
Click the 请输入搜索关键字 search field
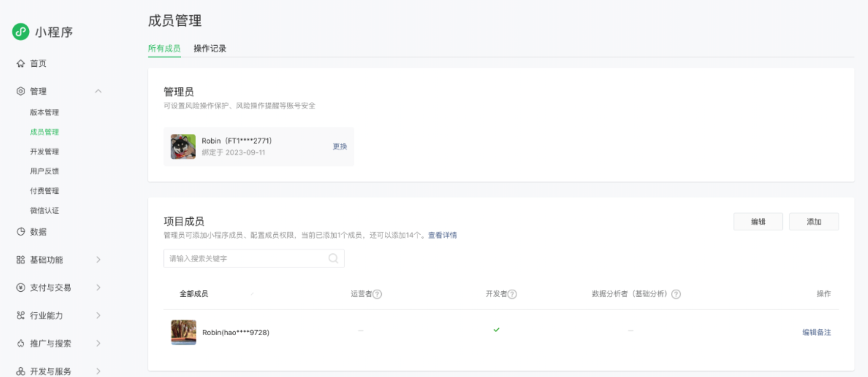pyautogui.click(x=246, y=259)
